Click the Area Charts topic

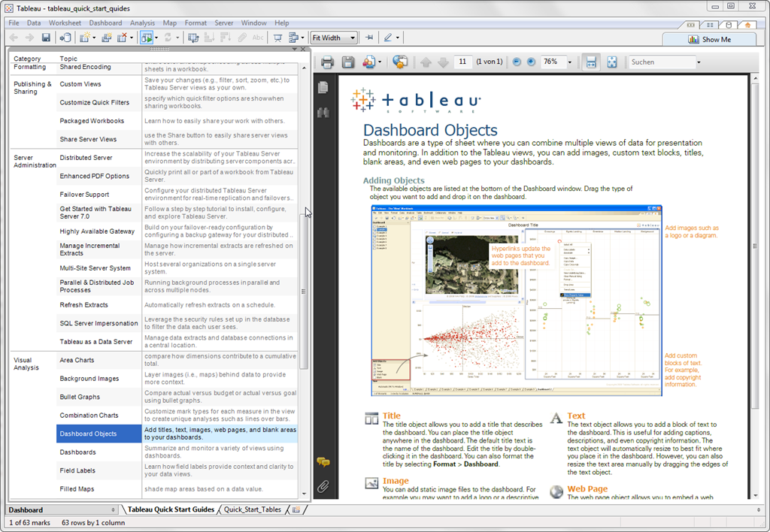(77, 360)
